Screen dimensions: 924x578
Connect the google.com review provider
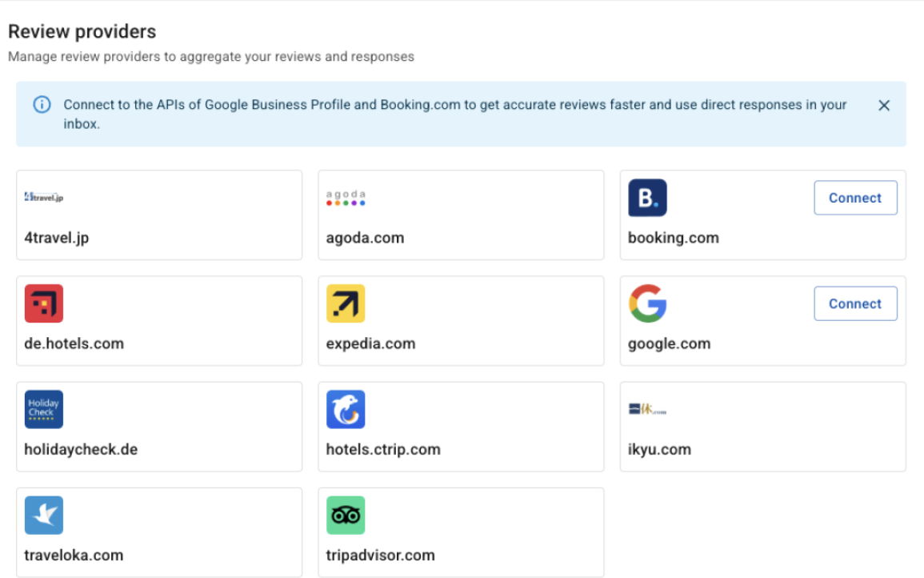(x=855, y=303)
